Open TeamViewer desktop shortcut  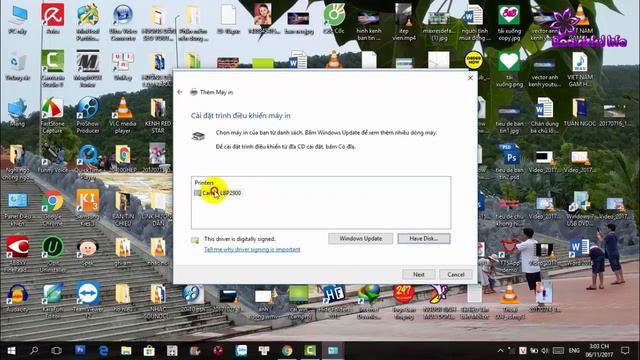click(x=88, y=300)
